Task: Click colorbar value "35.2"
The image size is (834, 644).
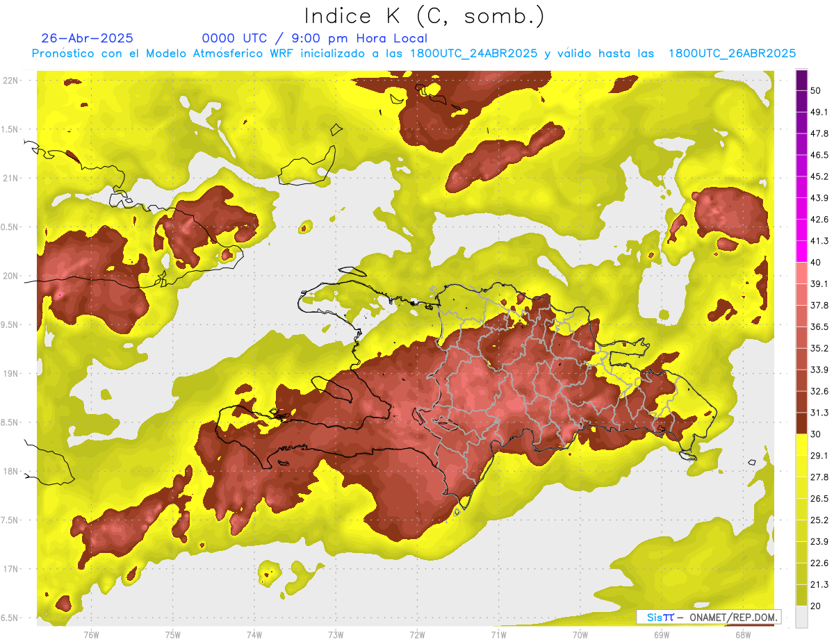Action: click(819, 348)
